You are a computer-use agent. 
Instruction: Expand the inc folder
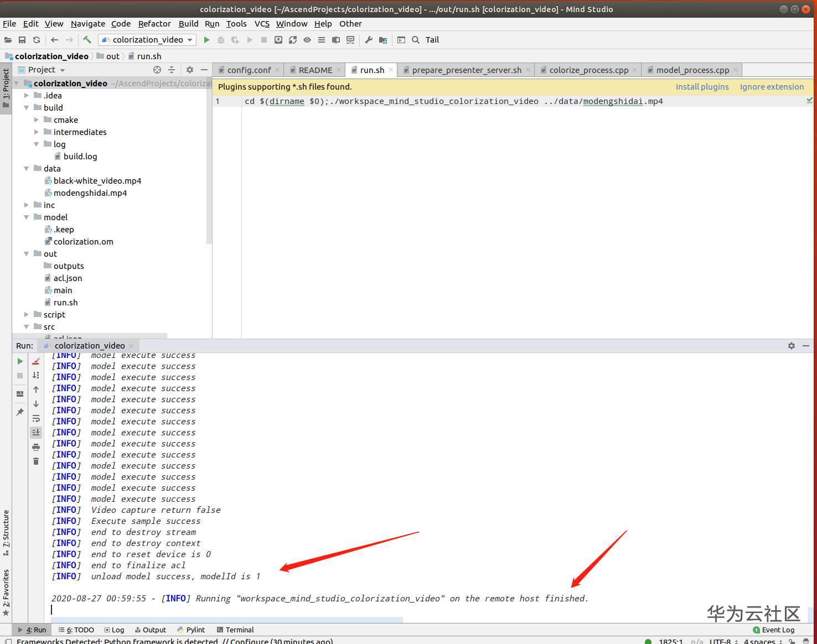tap(26, 205)
